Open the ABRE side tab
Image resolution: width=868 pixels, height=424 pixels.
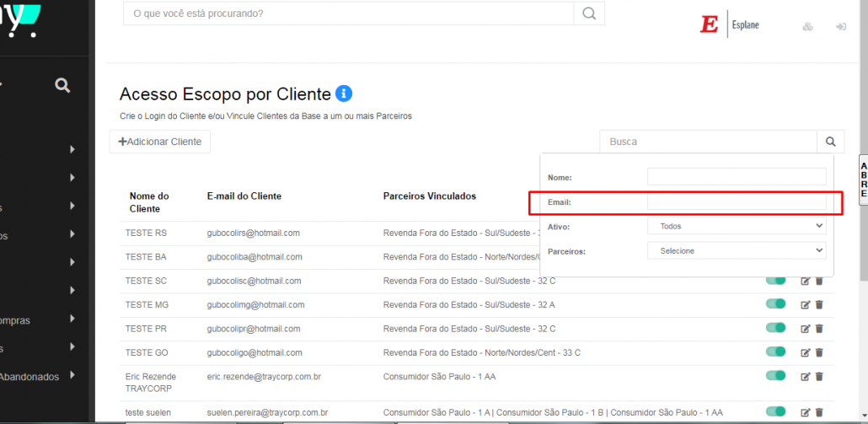[x=863, y=180]
